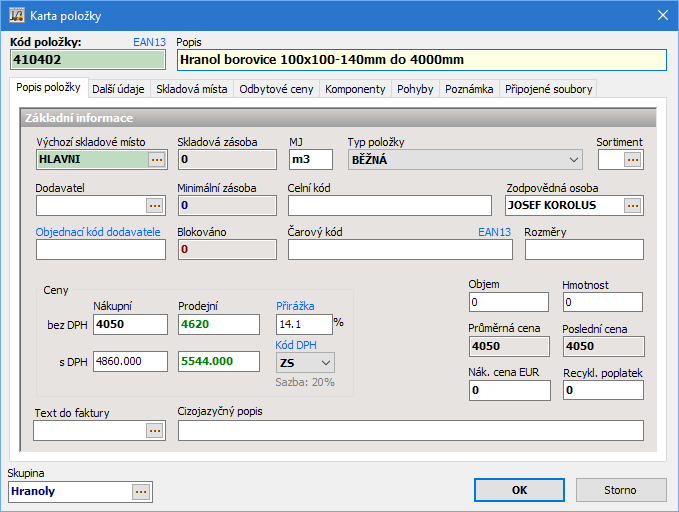Click the EAN13 link above Čarový kód

tap(494, 232)
